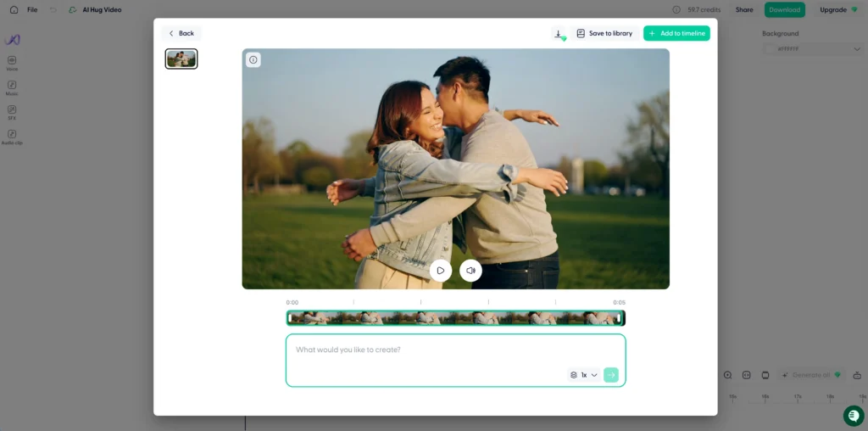Select the couple video thumbnail
Viewport: 868px width, 431px height.
click(x=181, y=59)
